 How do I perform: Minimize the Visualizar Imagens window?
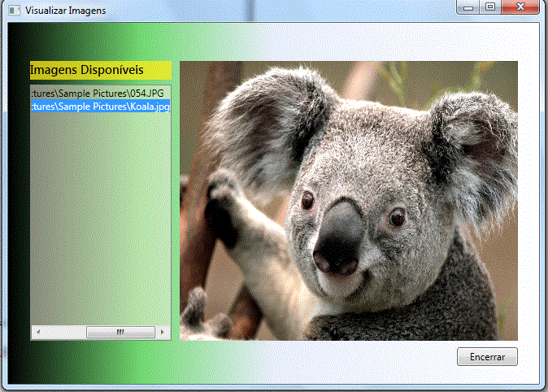[468, 7]
